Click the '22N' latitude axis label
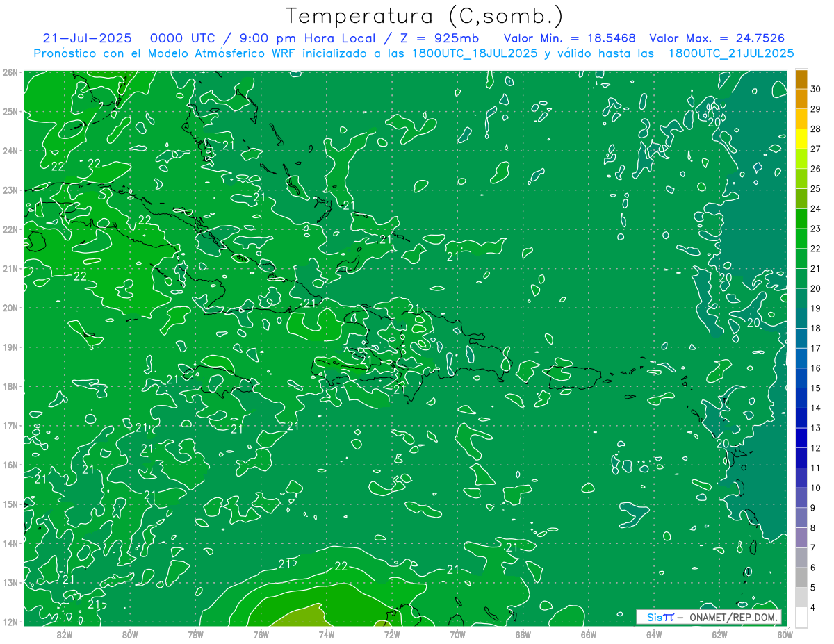The image size is (834, 644). click(10, 229)
